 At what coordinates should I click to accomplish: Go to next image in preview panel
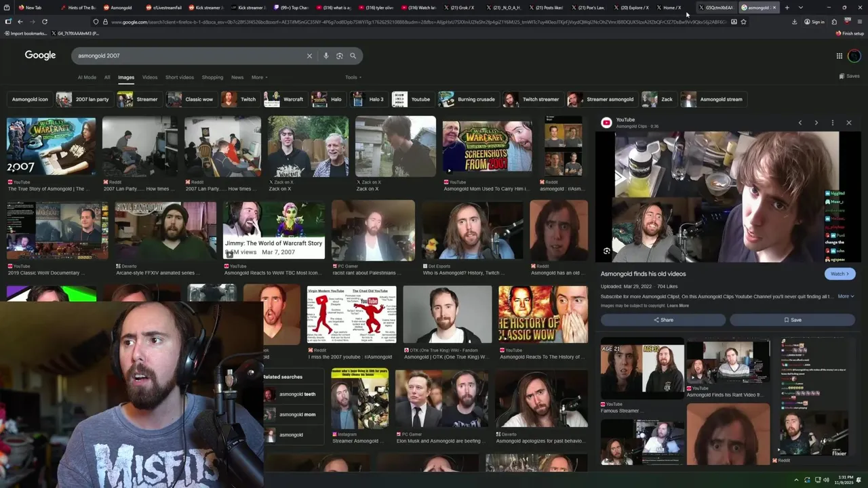click(x=816, y=123)
